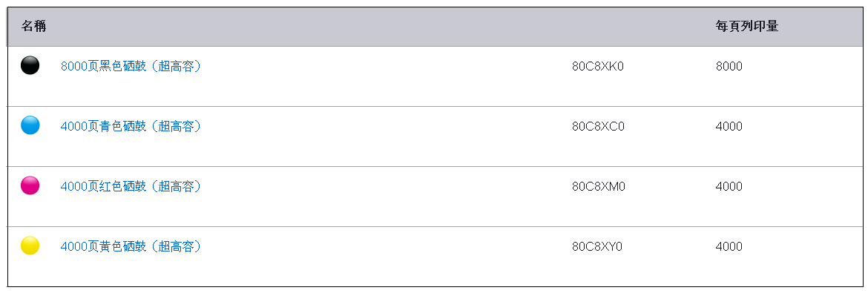Open the 4000页青色碳鼓 link
868x296 pixels.
(x=131, y=126)
